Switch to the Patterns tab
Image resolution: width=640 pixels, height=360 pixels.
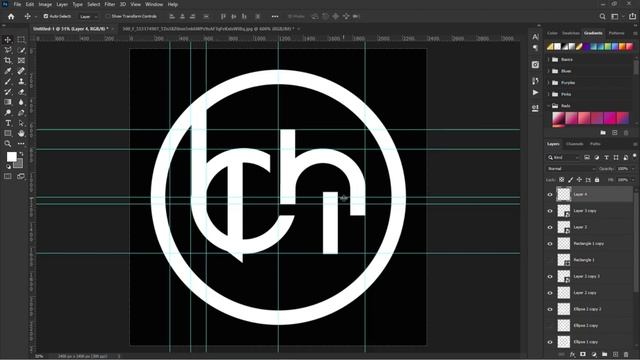[x=616, y=33]
